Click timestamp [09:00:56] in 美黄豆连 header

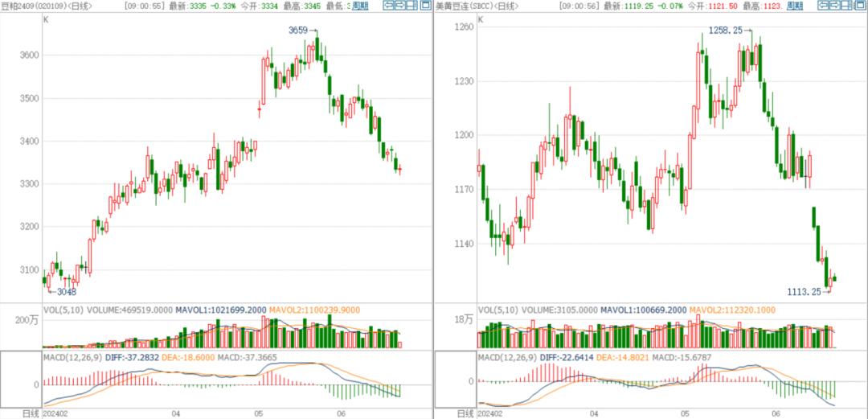579,6
